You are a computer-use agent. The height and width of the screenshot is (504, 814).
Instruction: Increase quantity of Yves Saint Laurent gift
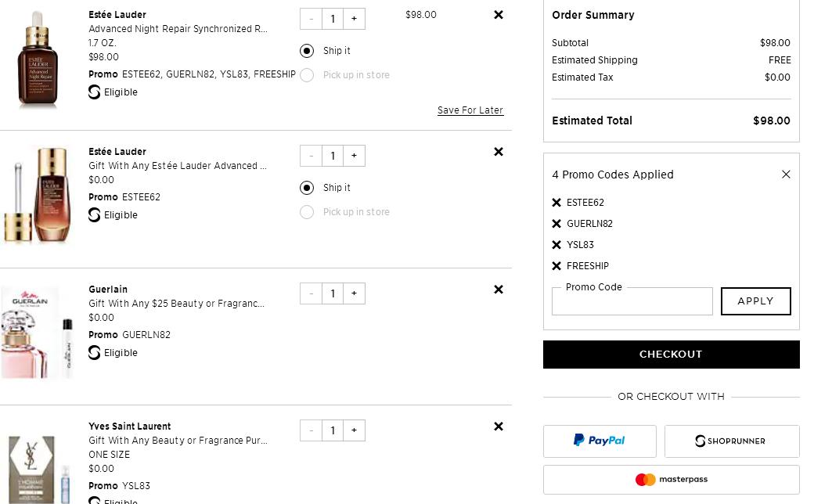tap(354, 430)
